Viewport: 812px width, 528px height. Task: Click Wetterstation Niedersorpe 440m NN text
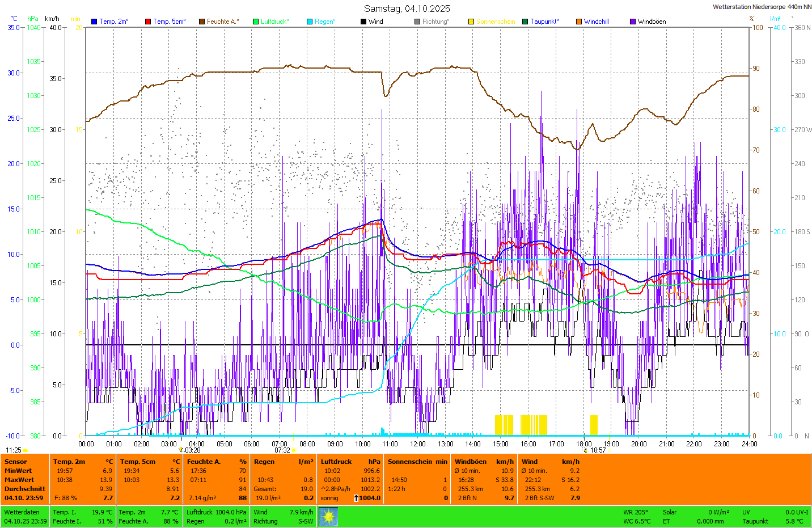(762, 7)
